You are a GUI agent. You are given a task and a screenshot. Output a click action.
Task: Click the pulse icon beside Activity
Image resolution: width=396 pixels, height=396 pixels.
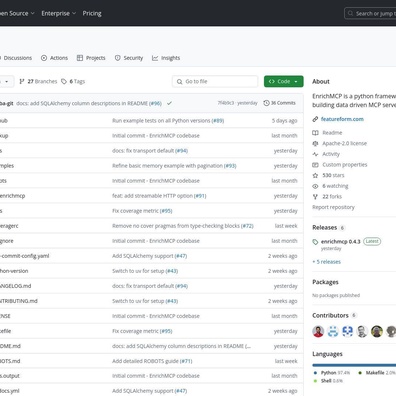point(315,154)
